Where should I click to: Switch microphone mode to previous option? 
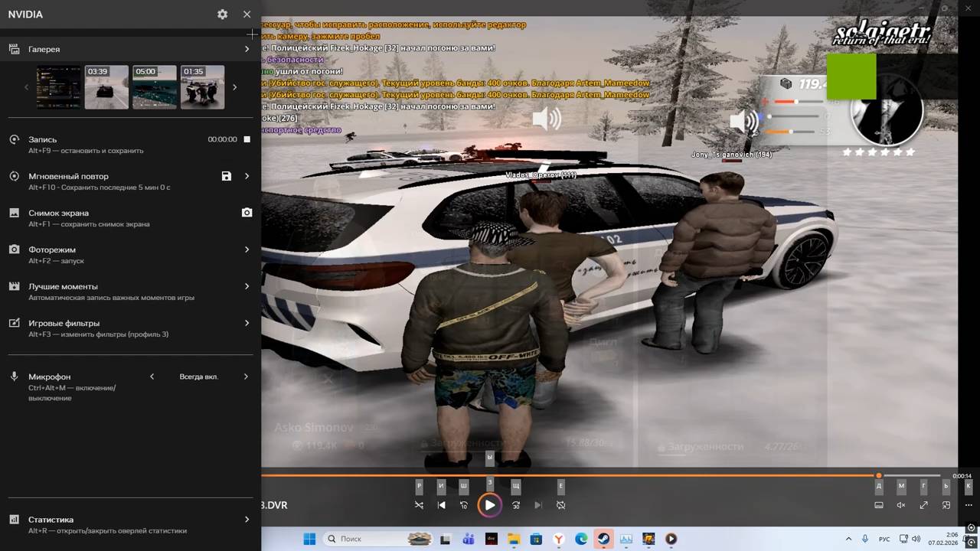pos(152,377)
